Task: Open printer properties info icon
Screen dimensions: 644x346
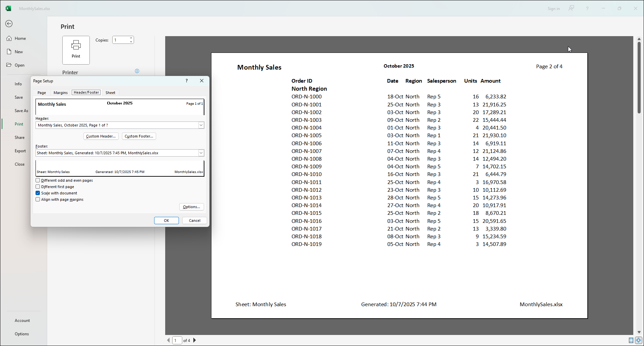Action: click(x=137, y=71)
